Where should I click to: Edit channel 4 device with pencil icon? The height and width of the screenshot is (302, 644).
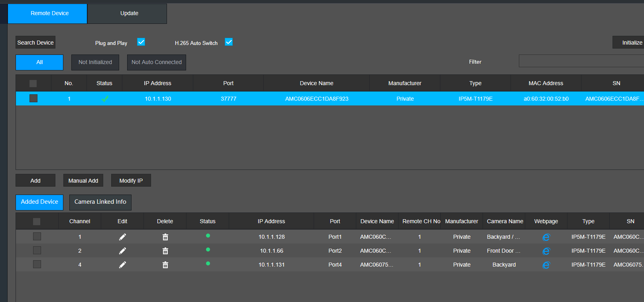point(122,265)
